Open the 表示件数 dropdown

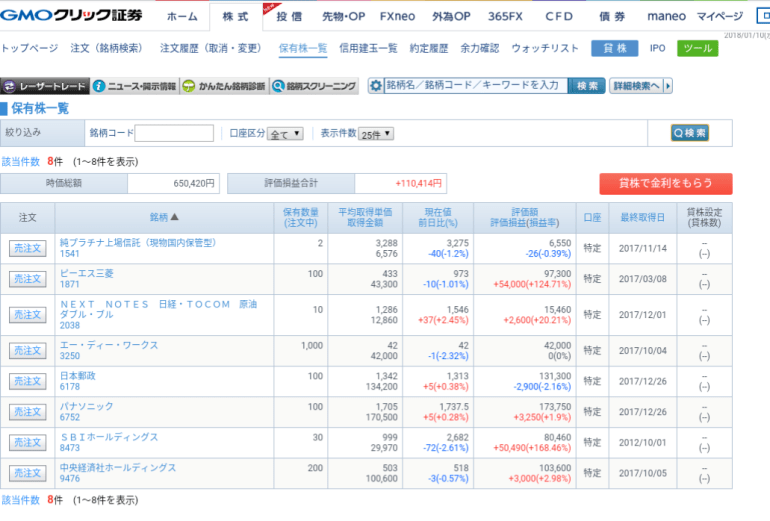pos(377,134)
